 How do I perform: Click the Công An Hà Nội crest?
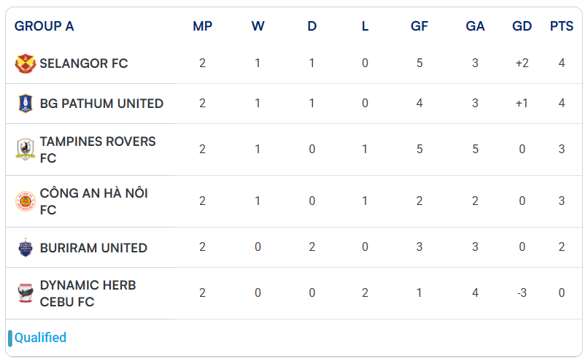[26, 201]
